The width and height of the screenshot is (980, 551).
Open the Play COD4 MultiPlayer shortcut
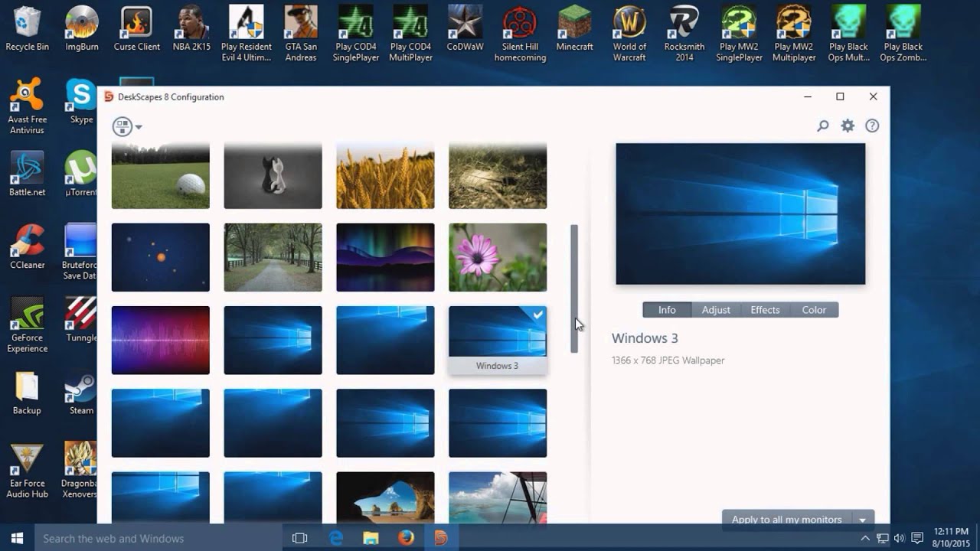tap(410, 34)
